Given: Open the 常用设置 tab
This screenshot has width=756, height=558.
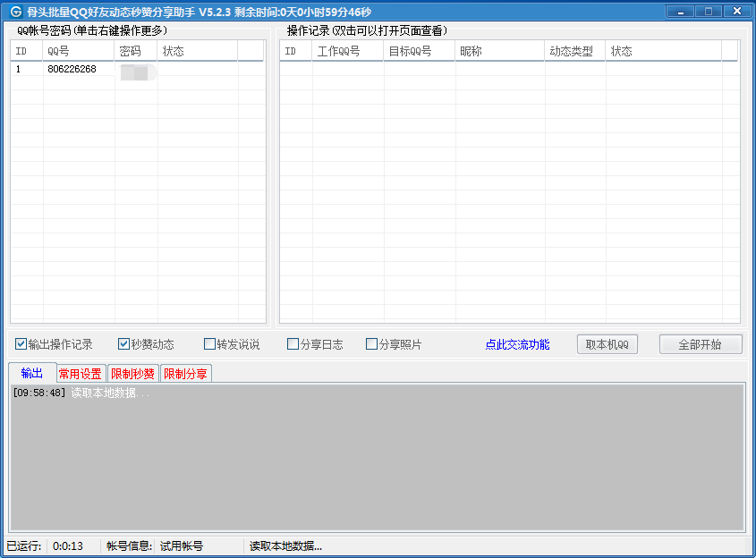Looking at the screenshot, I should [x=80, y=374].
